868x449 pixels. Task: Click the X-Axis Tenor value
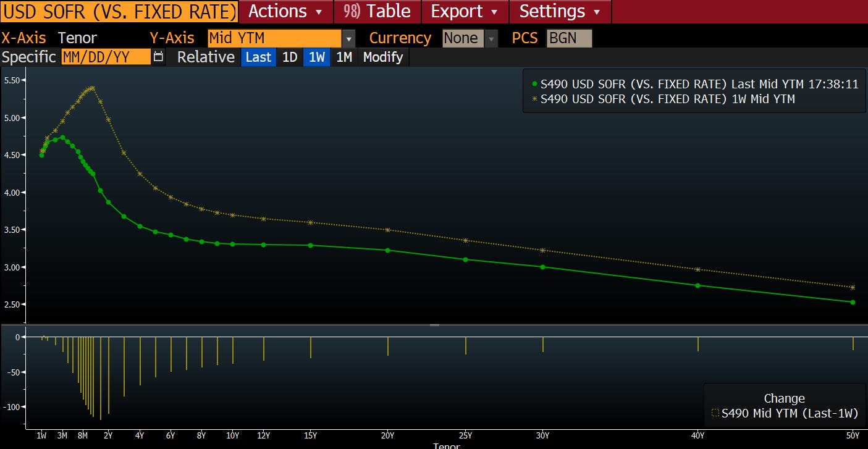[x=77, y=38]
